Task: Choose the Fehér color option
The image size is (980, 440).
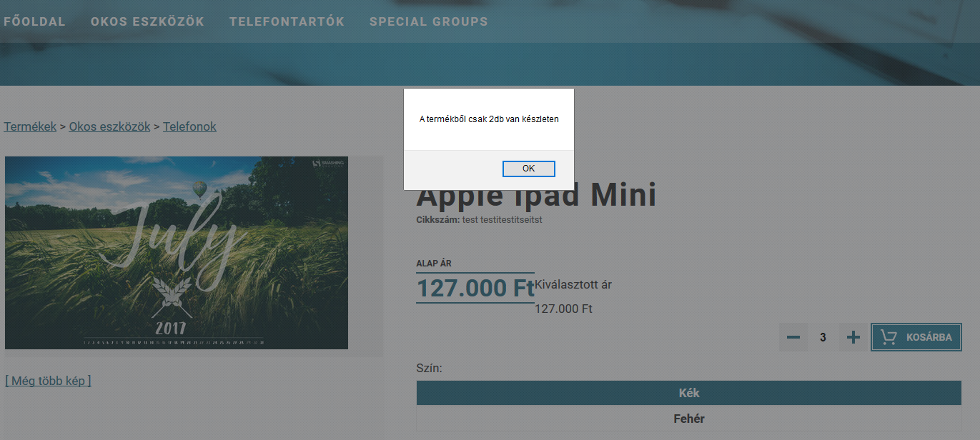Action: (688, 419)
